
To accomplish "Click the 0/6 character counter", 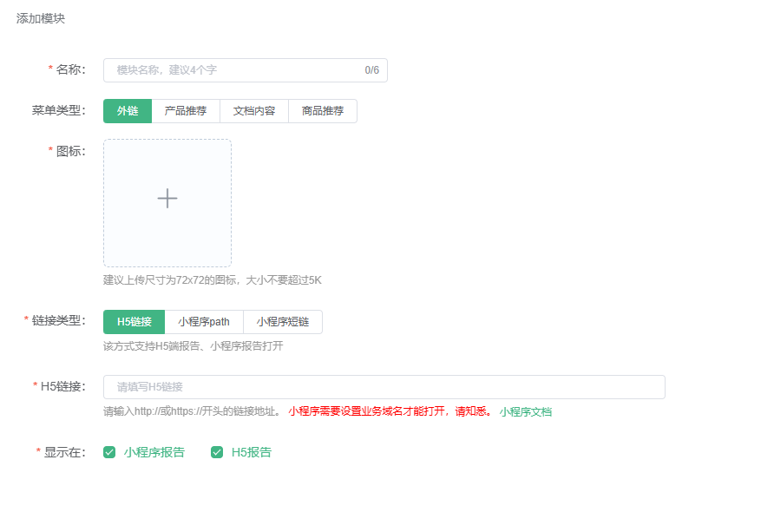I will (x=371, y=70).
